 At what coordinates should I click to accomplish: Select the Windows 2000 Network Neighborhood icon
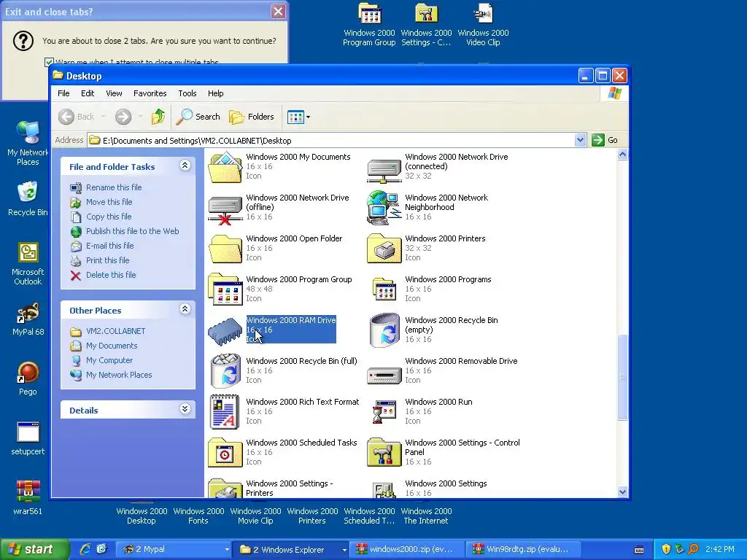pos(384,208)
